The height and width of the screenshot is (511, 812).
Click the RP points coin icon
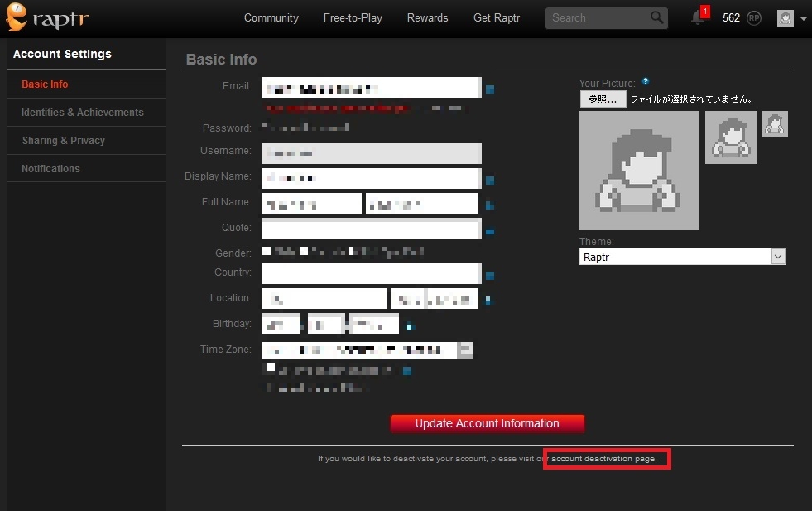tap(754, 18)
